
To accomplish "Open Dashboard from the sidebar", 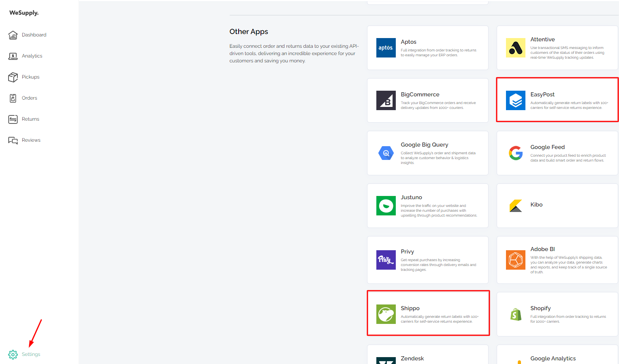I will 34,35.
